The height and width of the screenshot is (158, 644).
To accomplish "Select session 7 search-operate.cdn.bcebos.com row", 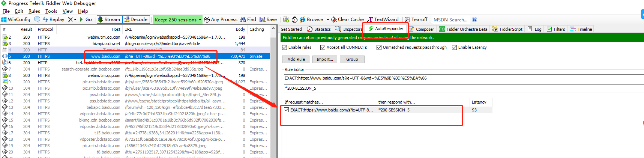I will pyautogui.click(x=136, y=69).
